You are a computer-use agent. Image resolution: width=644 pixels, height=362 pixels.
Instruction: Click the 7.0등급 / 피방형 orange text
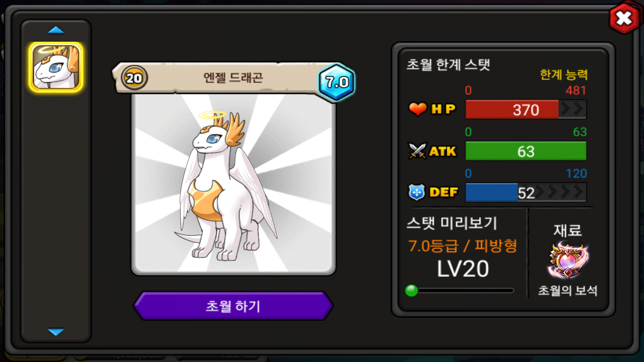[x=463, y=246]
